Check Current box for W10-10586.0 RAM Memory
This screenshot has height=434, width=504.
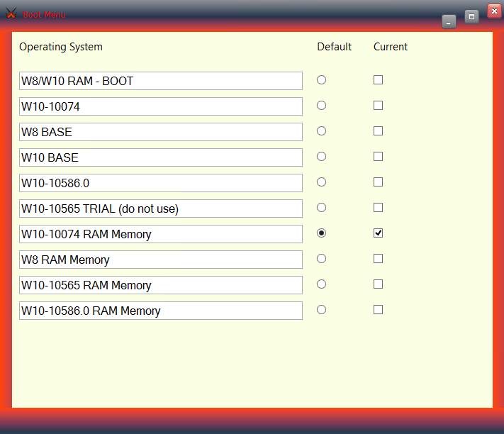(x=378, y=310)
